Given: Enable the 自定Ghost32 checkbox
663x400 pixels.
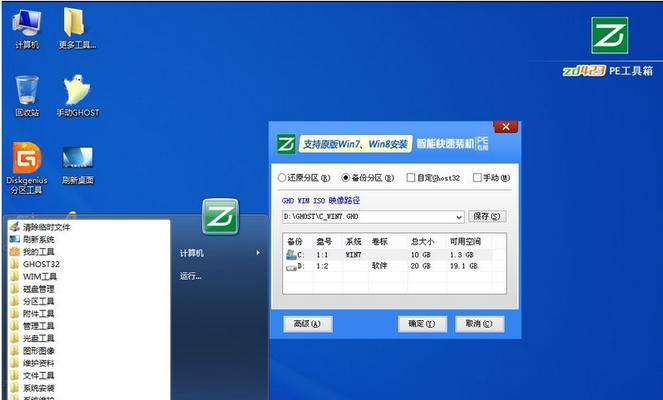Looking at the screenshot, I should [411, 178].
